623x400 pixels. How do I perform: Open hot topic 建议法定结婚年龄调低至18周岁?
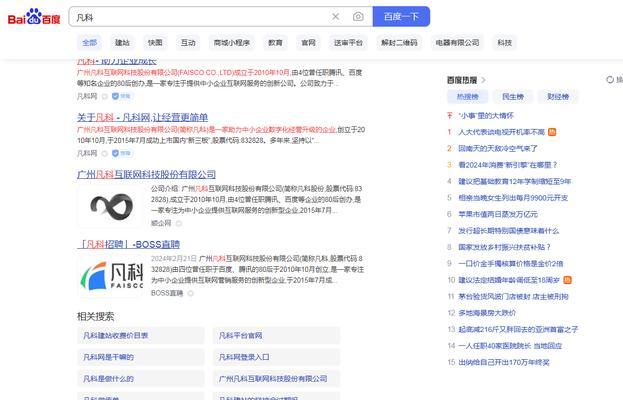(509, 280)
